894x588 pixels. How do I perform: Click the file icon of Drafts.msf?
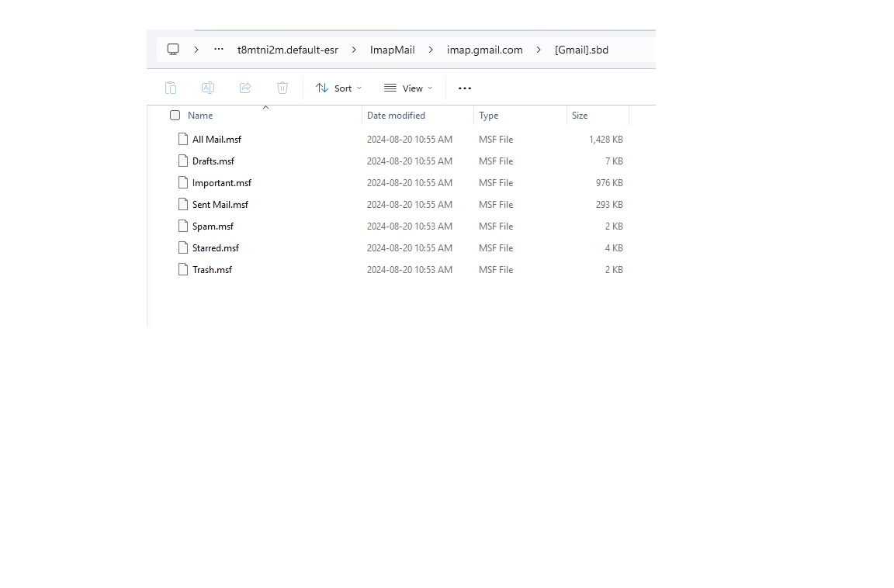click(x=183, y=161)
